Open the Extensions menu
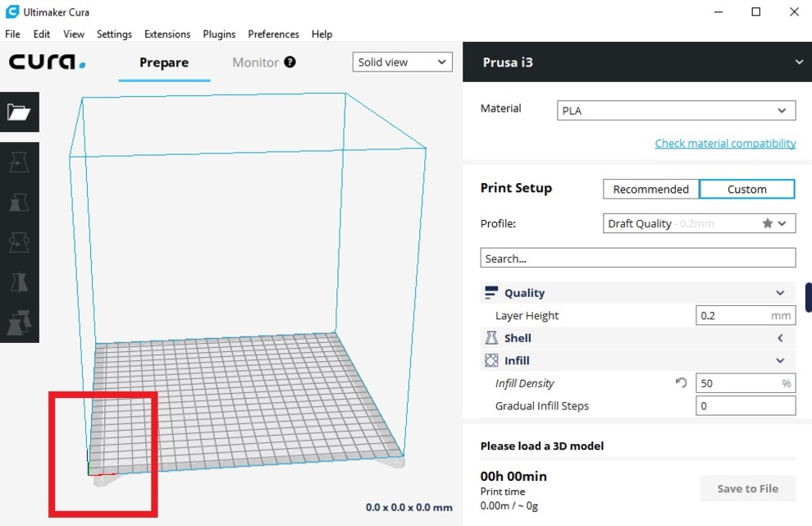The width and height of the screenshot is (812, 526). (x=167, y=34)
